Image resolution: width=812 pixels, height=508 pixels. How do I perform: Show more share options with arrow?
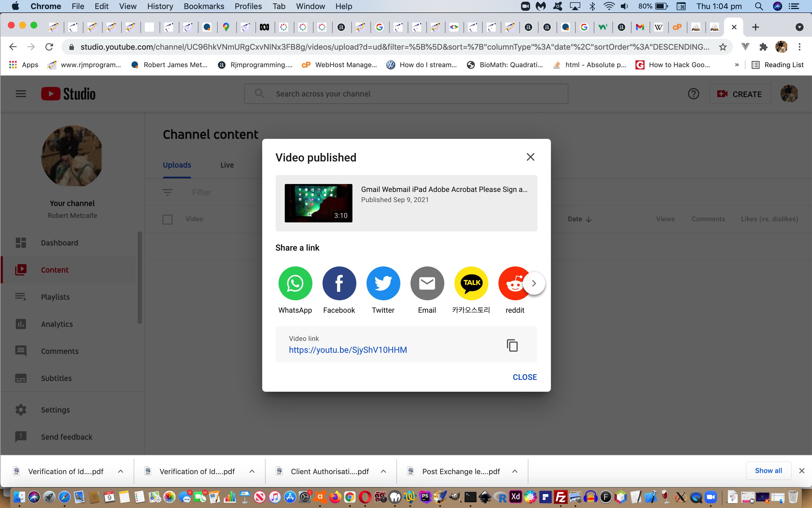[534, 283]
